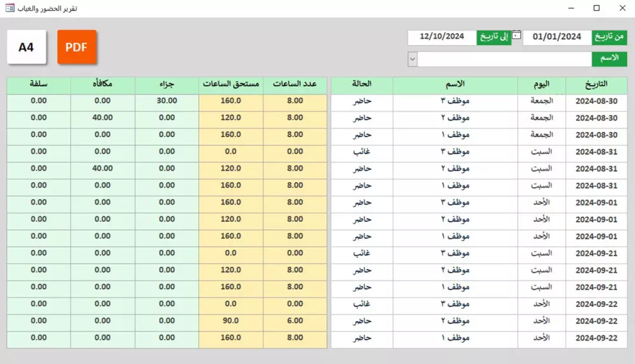Focus the from-date field 01/01/2024

point(557,37)
